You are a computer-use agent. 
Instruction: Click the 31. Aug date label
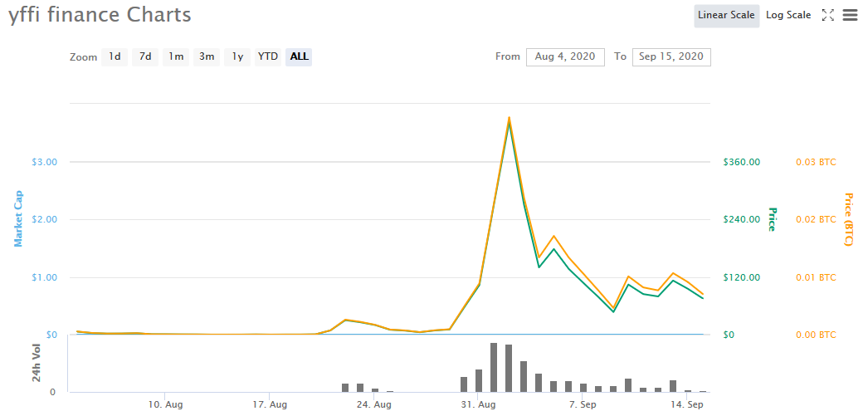tap(478, 405)
